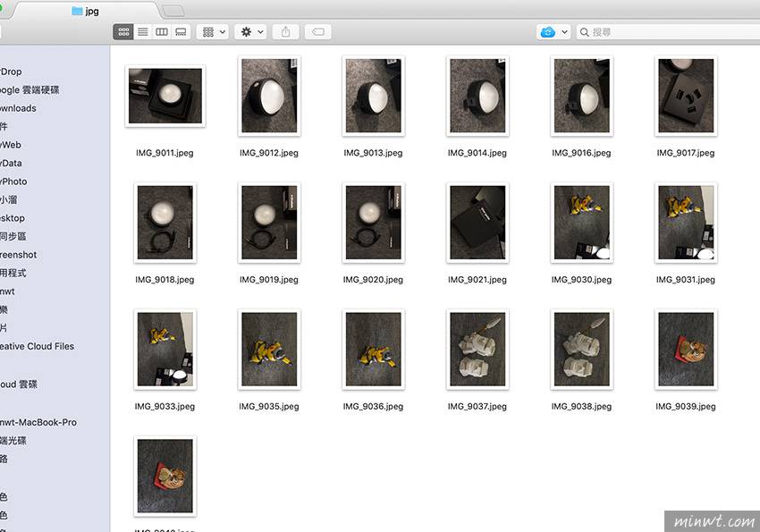Open Downloads in the sidebar

[x=18, y=108]
